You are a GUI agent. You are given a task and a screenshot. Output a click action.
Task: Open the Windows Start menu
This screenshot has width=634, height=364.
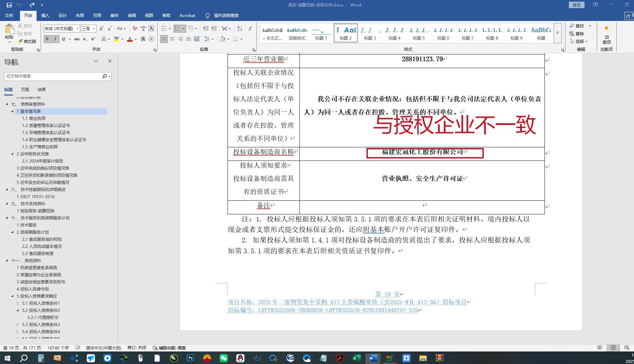click(7, 358)
